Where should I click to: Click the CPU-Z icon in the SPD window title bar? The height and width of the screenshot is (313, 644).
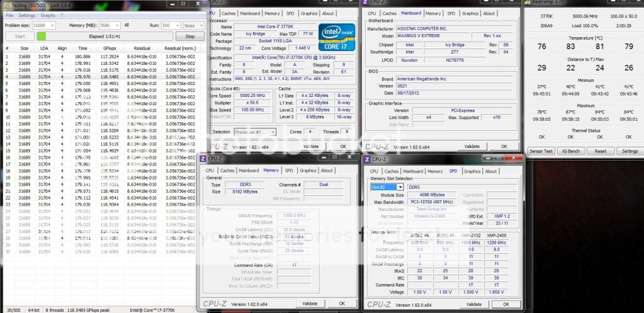point(368,159)
